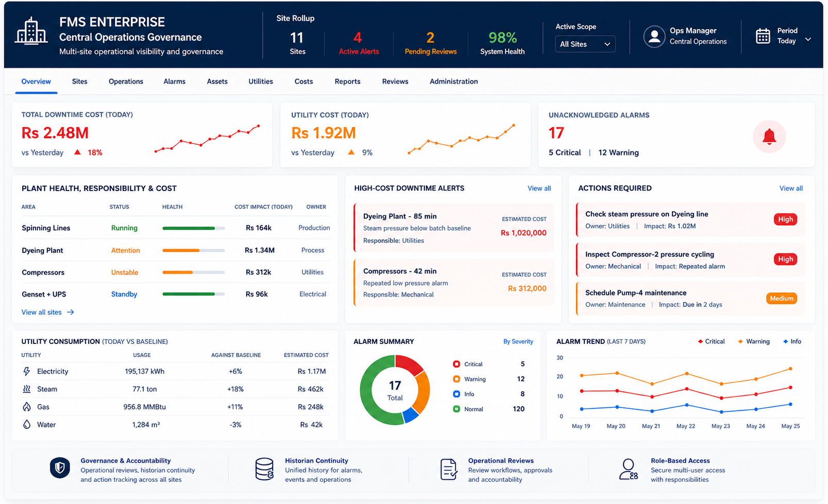Click the total downtime cost sparkline
This screenshot has height=504, width=828.
point(207,138)
